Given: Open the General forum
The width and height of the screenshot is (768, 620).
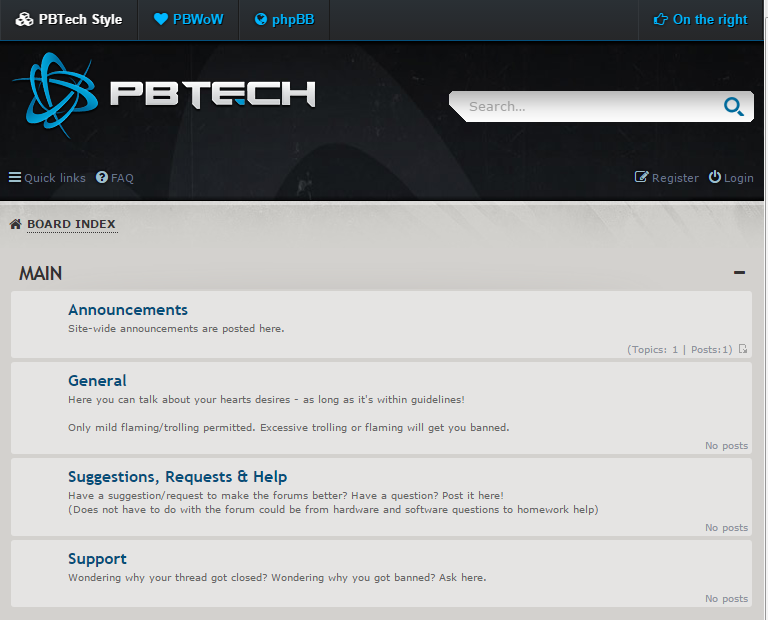Looking at the screenshot, I should point(97,381).
